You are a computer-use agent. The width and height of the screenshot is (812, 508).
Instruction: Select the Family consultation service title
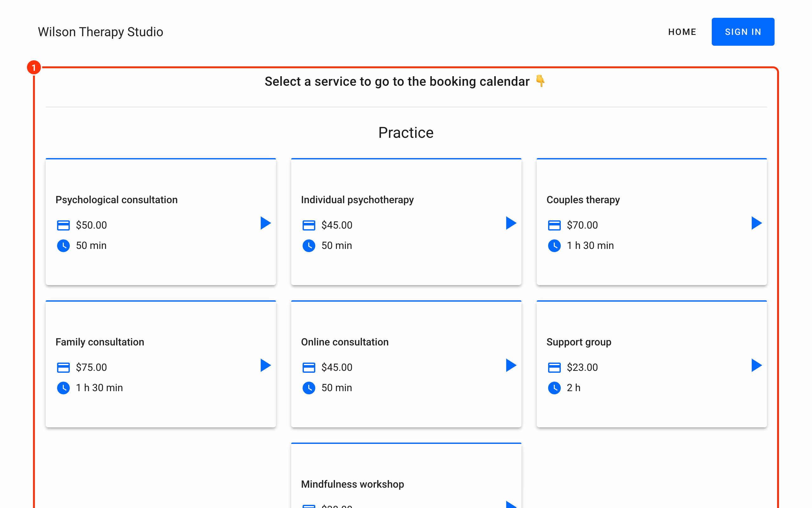(100, 342)
